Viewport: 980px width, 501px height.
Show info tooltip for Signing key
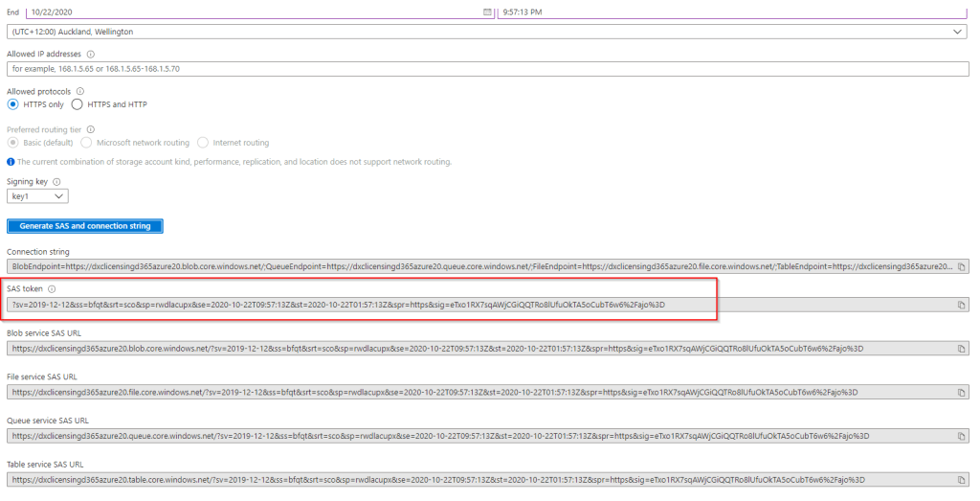[57, 181]
